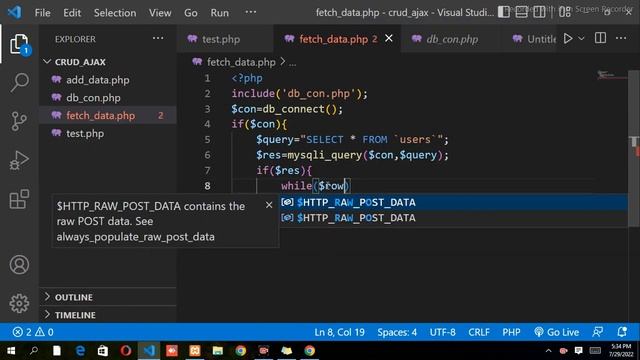Toggle the panel layout icon
The width and height of the screenshot is (640, 360).
(x=521, y=12)
